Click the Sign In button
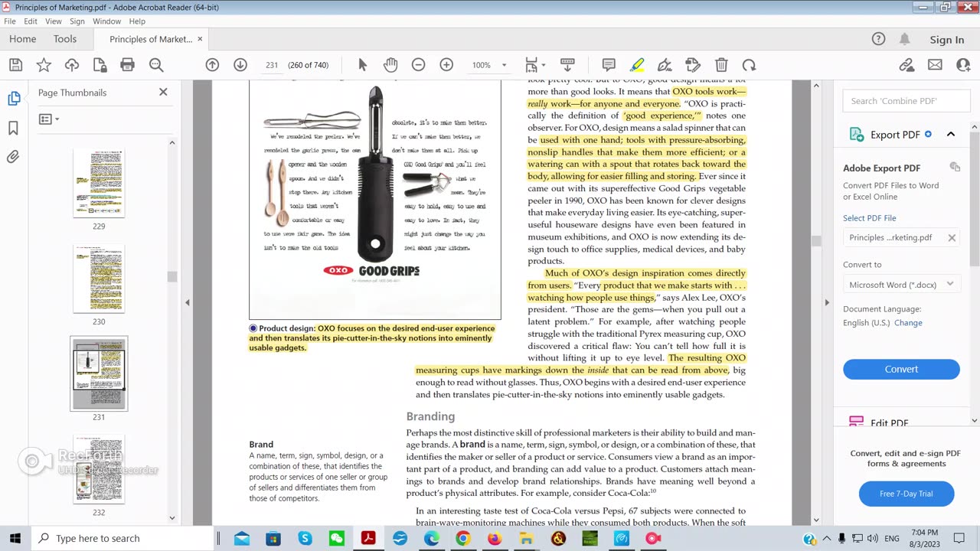980x551 pixels. point(947,40)
